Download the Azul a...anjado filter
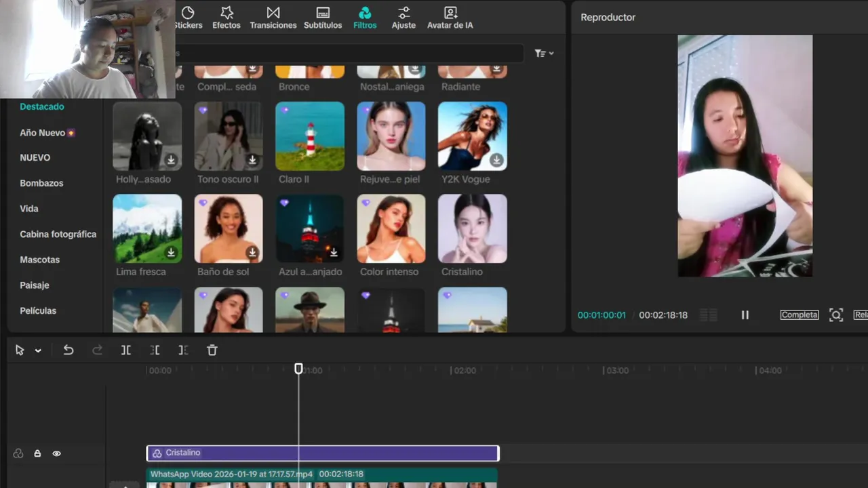 pos(334,252)
